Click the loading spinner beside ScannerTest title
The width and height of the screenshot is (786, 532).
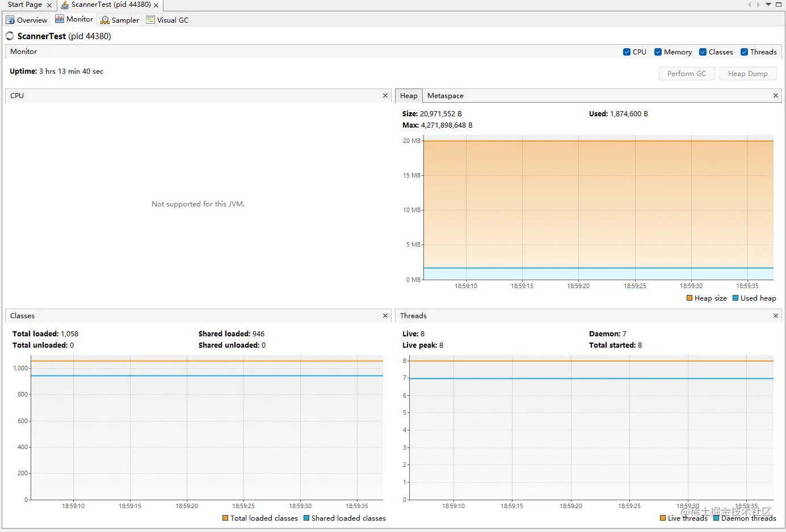click(10, 36)
